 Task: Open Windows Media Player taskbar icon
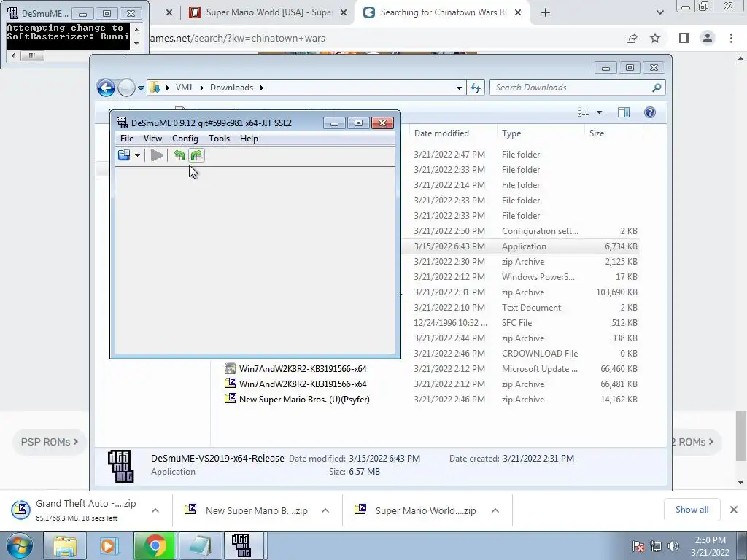tap(108, 545)
